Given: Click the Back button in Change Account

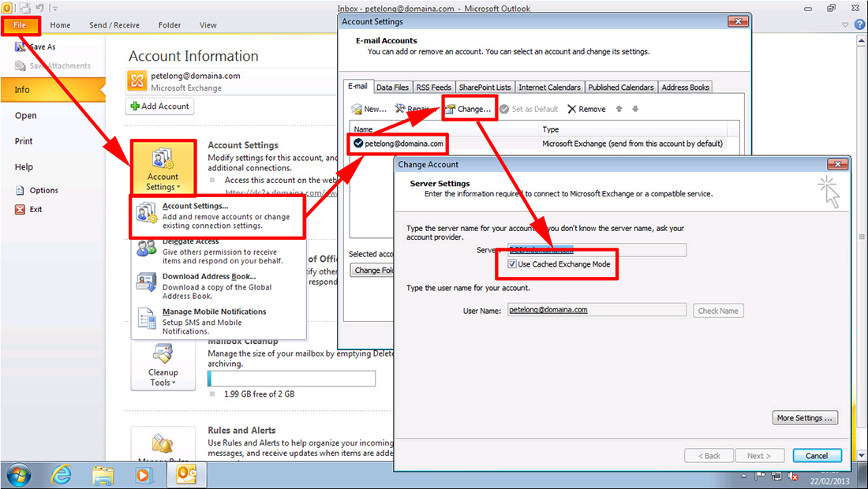Looking at the screenshot, I should click(709, 456).
